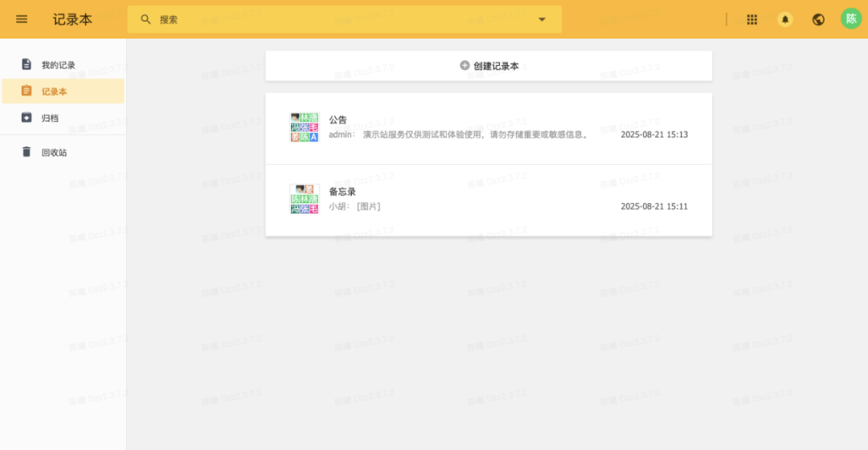Open the apps grid icon
The height and width of the screenshot is (450, 868).
coord(751,19)
